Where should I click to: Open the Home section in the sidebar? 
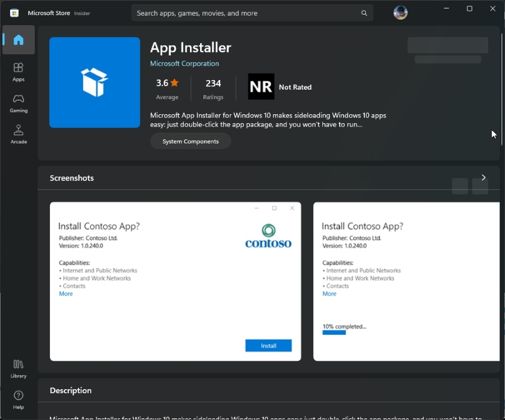click(18, 40)
